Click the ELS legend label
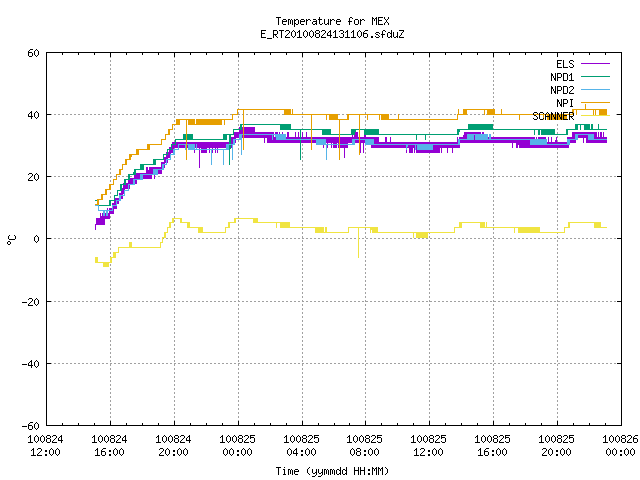This screenshot has width=640, height=480. 565,64
